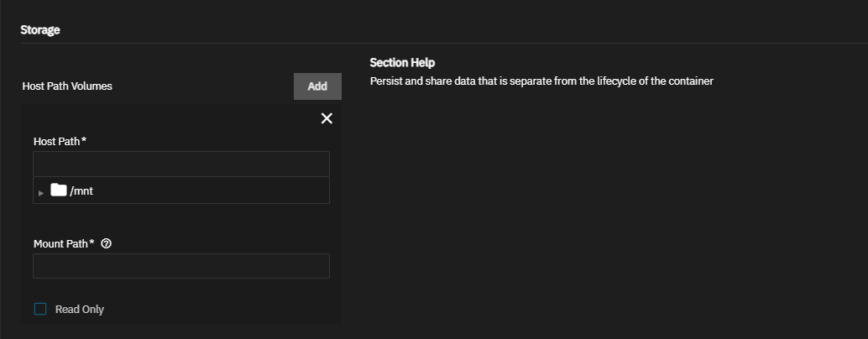Focus the Mount Path input box
Viewport: 868px width, 339px height.
pyautogui.click(x=181, y=266)
